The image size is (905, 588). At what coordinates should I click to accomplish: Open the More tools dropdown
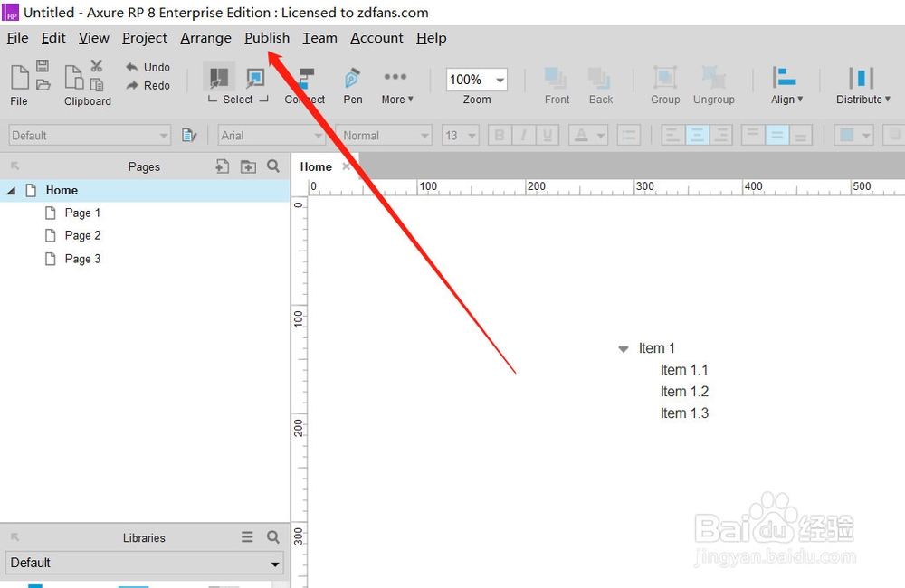[x=397, y=87]
